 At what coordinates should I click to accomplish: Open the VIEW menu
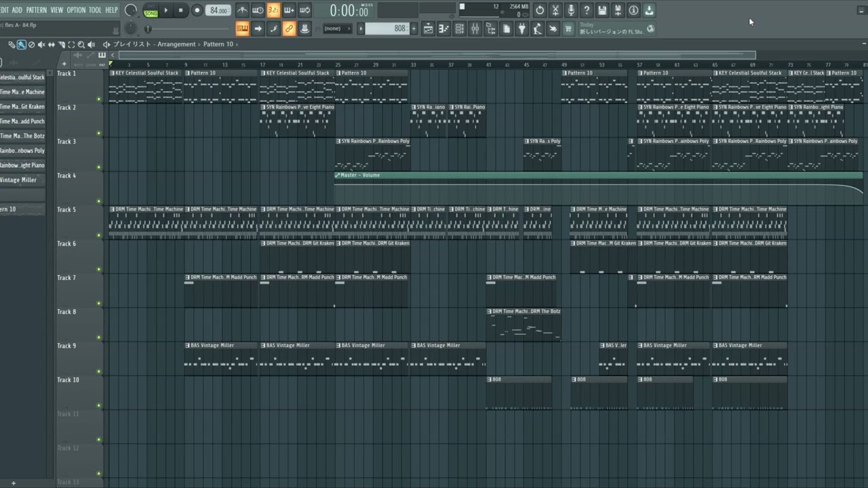point(57,10)
